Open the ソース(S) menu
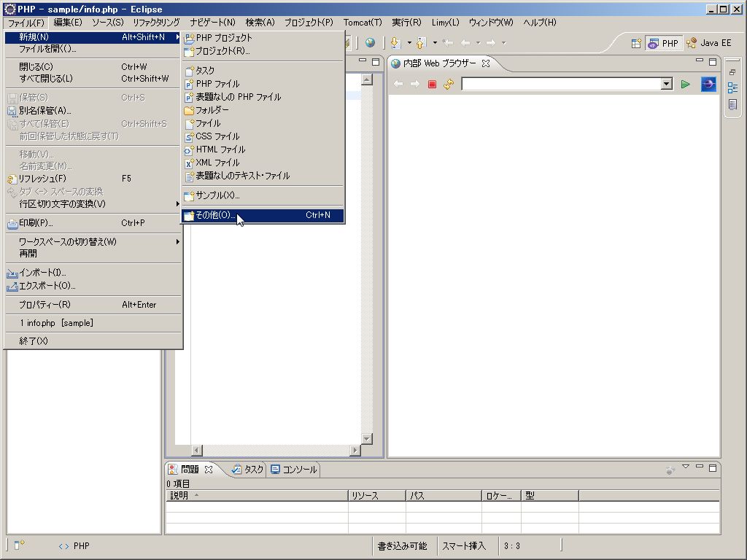 pos(108,23)
